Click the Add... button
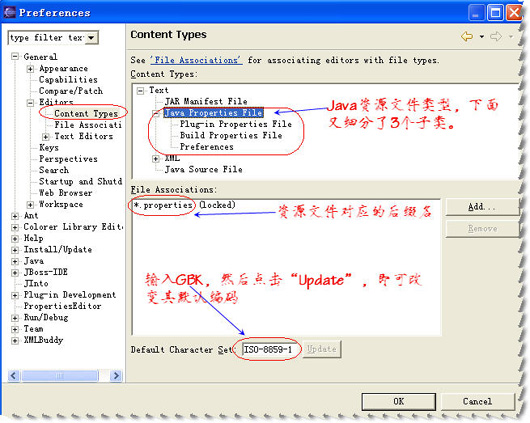The height and width of the screenshot is (423, 530). click(482, 207)
